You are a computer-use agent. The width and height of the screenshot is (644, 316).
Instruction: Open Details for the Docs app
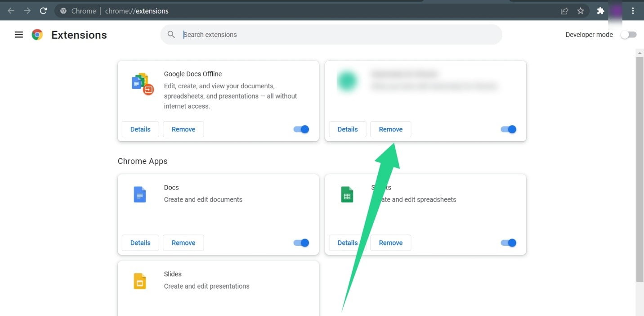(x=140, y=243)
